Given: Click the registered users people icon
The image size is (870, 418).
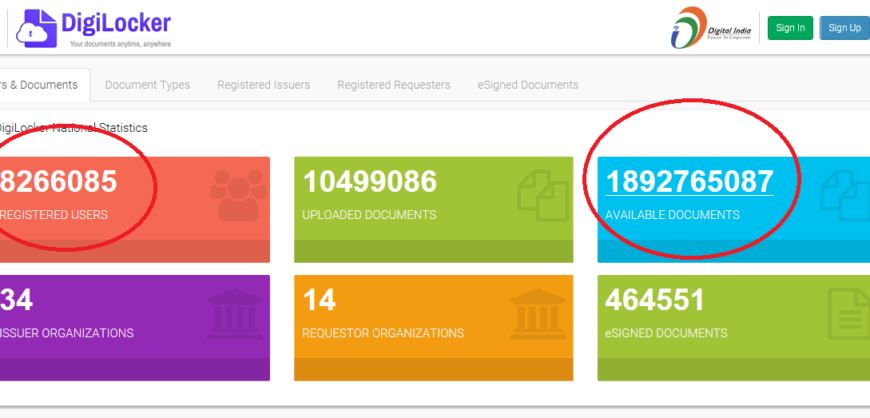Looking at the screenshot, I should click(238, 195).
